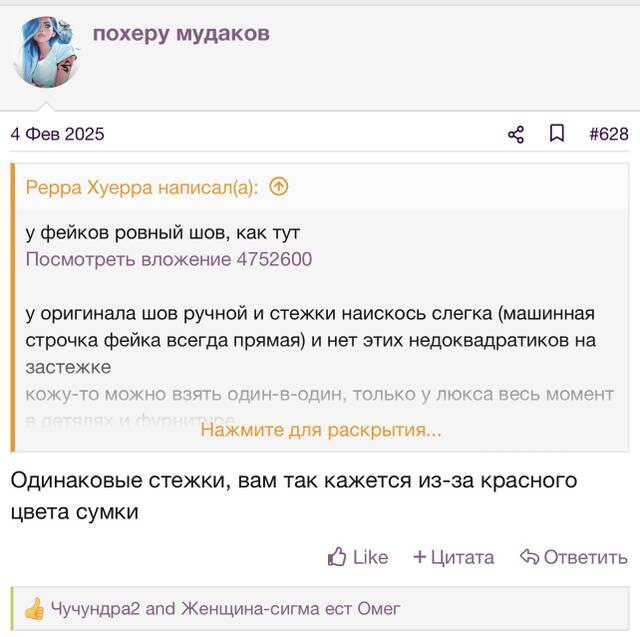Click the reply arrow icon before Ответить
Image resolution: width=640 pixels, height=637 pixels.
(529, 557)
